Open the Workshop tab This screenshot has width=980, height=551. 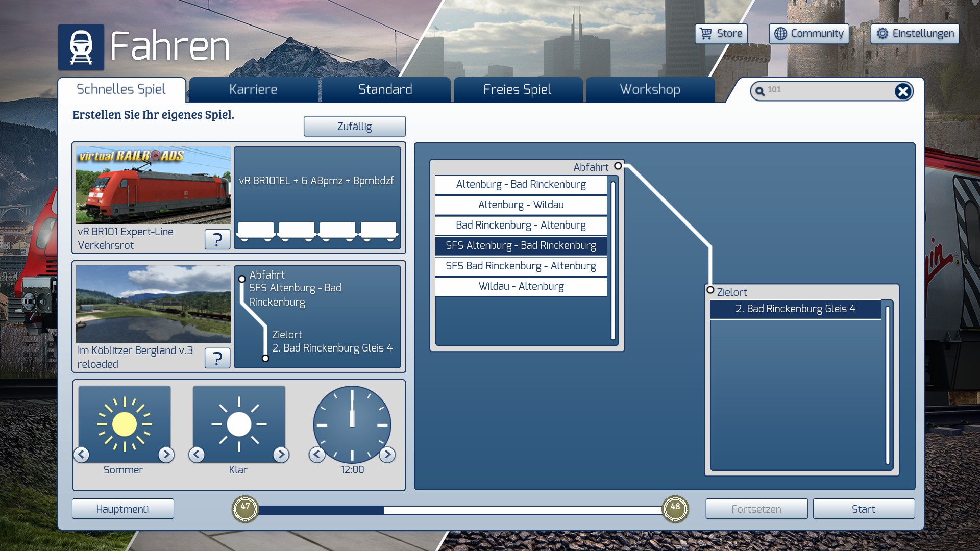click(650, 90)
